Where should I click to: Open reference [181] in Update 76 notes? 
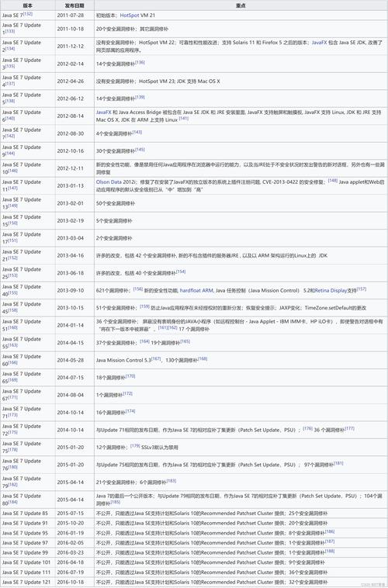[338, 464]
